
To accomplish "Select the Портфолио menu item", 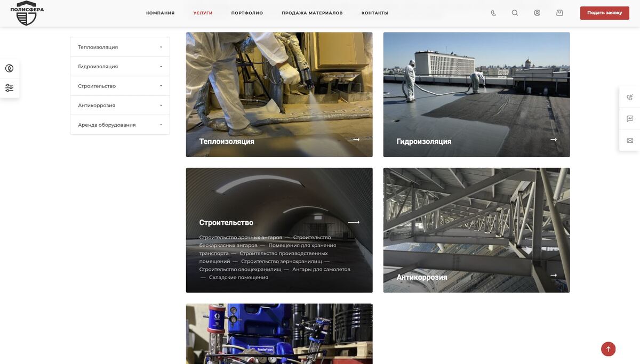I will (x=247, y=13).
